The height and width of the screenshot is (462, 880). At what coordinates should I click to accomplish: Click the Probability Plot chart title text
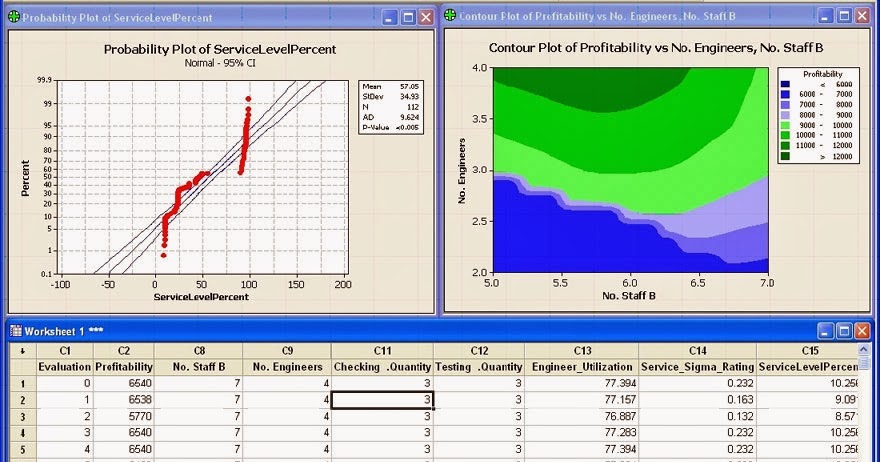coord(220,49)
